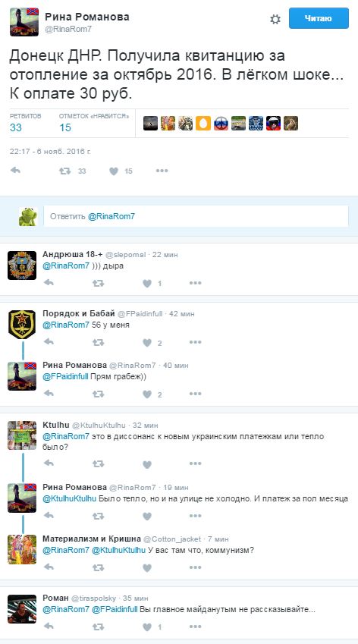Open Ktulhu user avatar
This screenshot has height=644, width=358.
point(22,435)
